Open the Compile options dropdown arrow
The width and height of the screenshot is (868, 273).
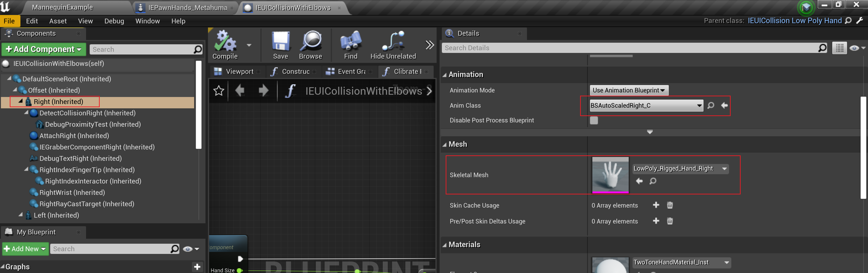tap(249, 45)
